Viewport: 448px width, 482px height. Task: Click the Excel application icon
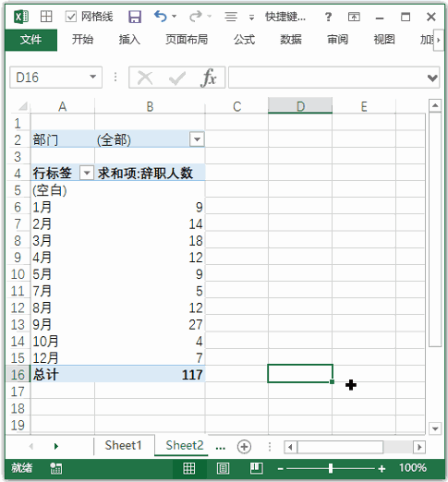[x=21, y=17]
